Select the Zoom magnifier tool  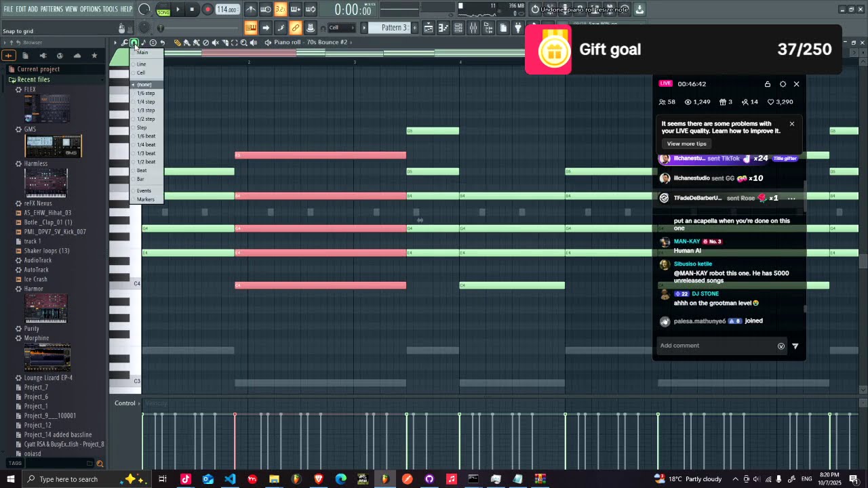pos(243,43)
